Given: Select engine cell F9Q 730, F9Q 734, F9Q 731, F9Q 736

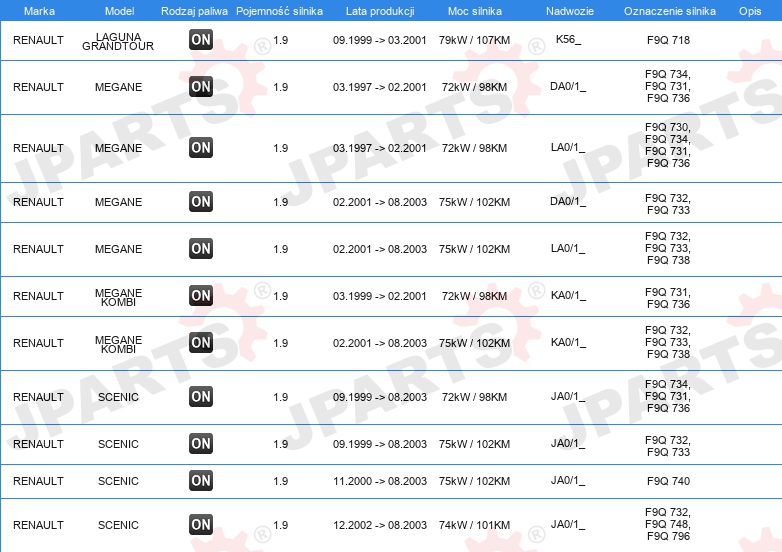Looking at the screenshot, I should [668, 145].
